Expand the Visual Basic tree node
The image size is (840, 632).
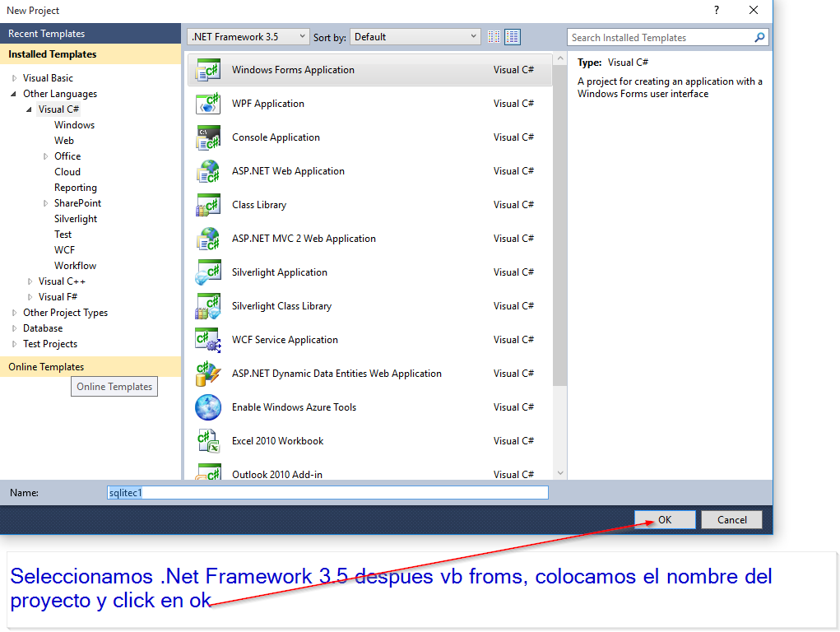pos(14,78)
